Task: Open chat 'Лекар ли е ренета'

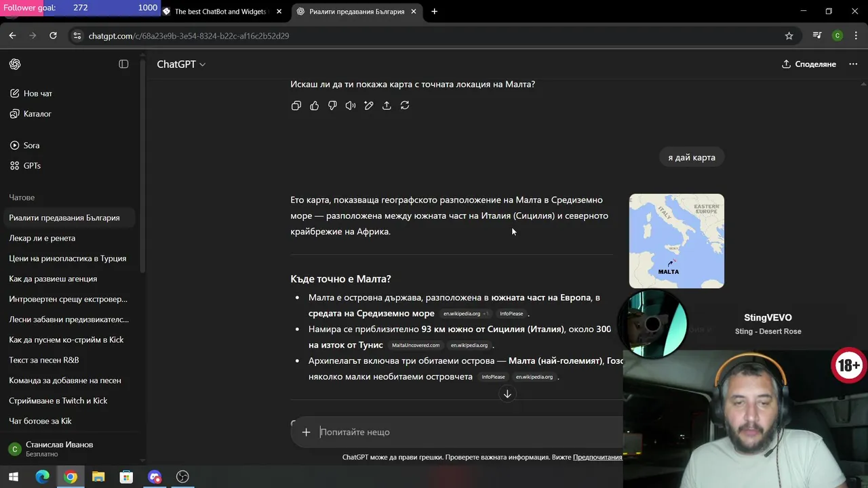Action: click(70, 239)
